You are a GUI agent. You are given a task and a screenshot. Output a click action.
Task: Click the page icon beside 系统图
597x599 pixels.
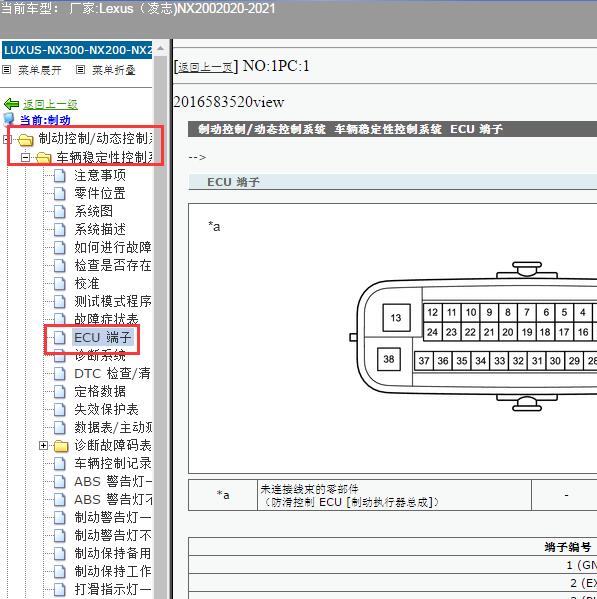(60, 212)
